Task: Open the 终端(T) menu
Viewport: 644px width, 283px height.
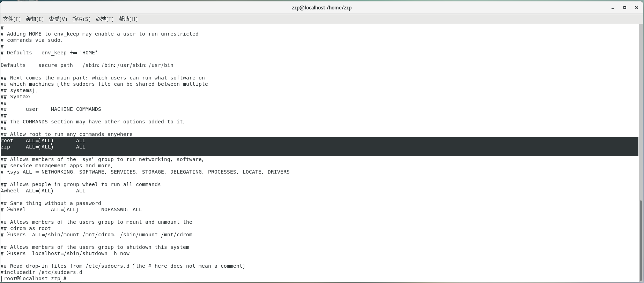Action: pos(105,19)
